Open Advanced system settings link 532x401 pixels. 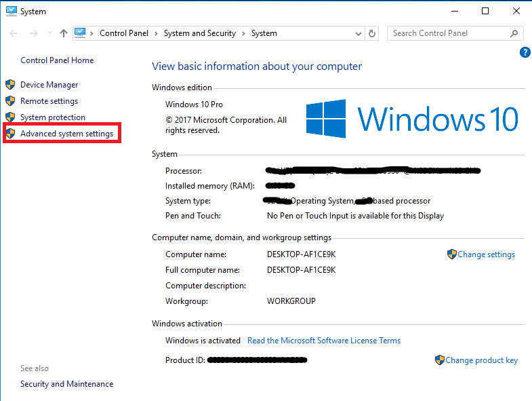66,134
